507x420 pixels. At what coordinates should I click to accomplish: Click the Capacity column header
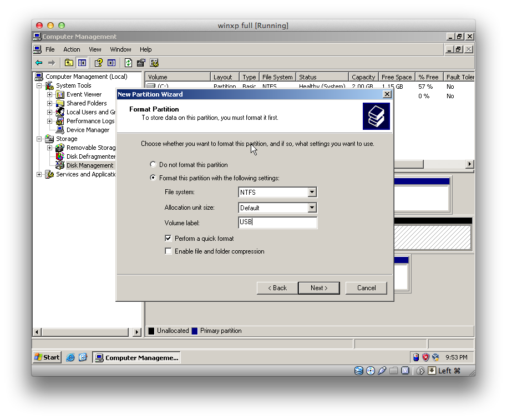pyautogui.click(x=363, y=77)
